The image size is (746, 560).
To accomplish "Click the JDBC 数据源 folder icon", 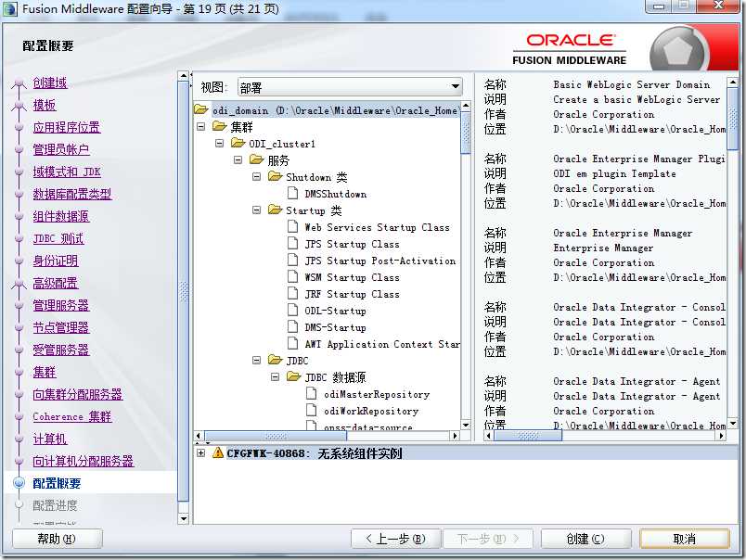I will coord(293,377).
